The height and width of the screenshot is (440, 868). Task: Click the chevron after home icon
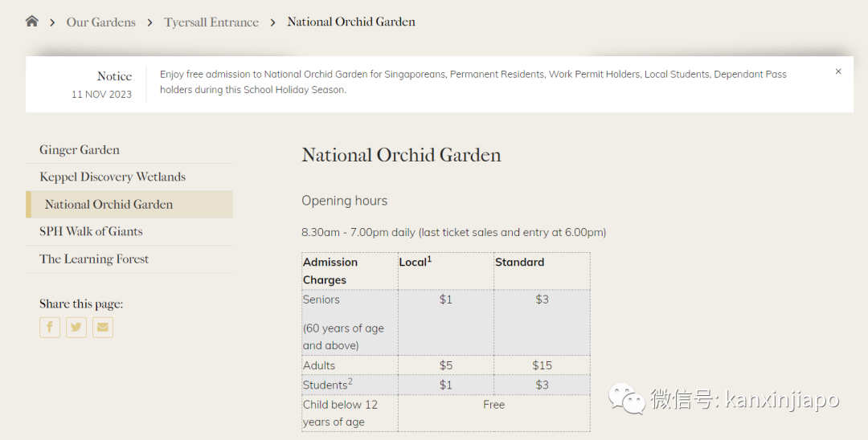52,22
